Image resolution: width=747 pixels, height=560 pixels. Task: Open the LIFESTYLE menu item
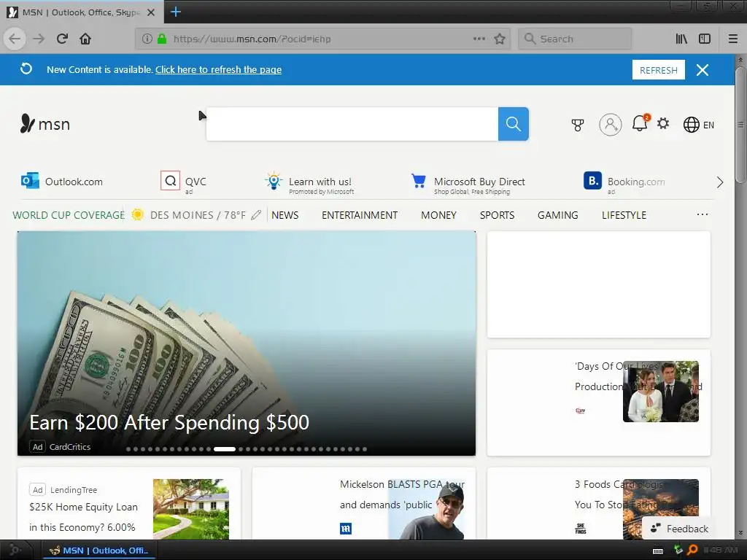pos(624,215)
